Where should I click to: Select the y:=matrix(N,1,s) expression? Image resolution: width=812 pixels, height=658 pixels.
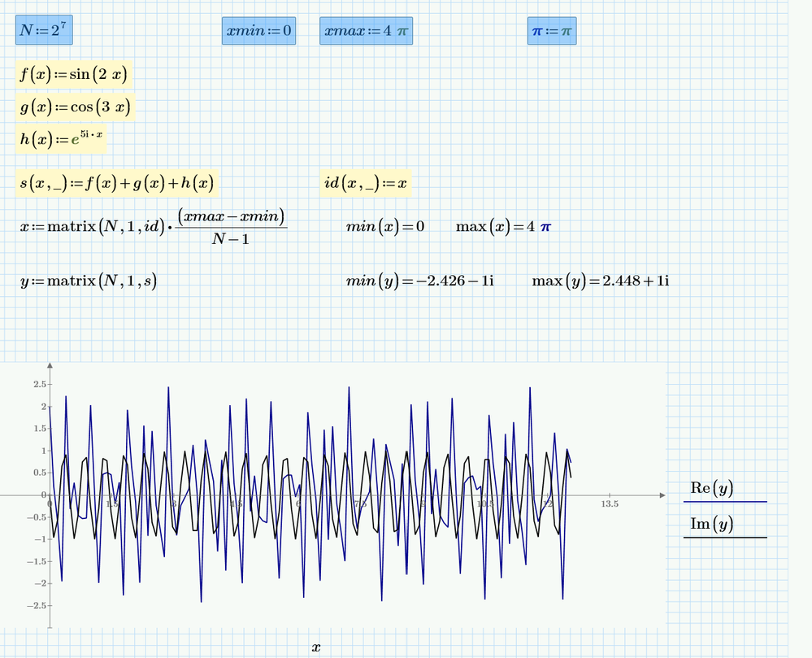tap(89, 281)
